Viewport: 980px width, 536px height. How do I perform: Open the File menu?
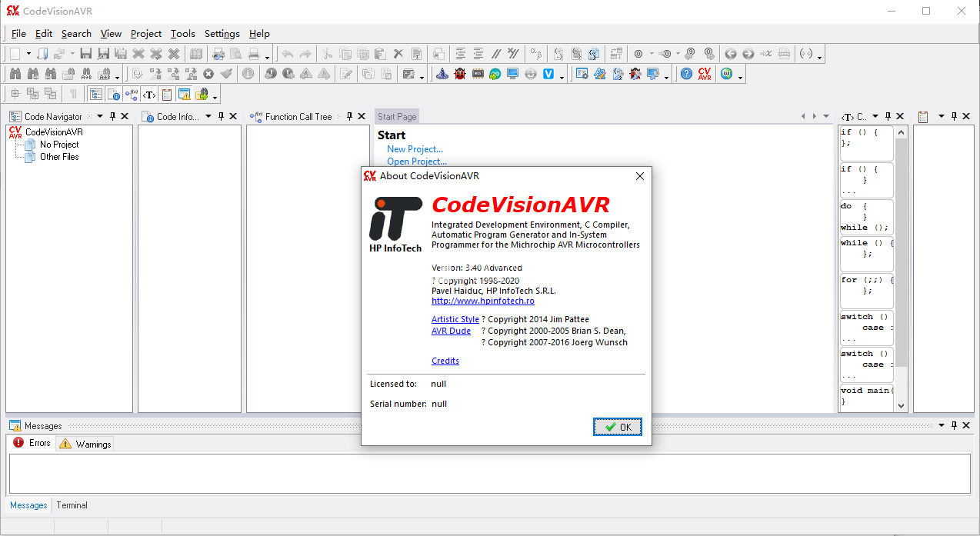click(18, 34)
